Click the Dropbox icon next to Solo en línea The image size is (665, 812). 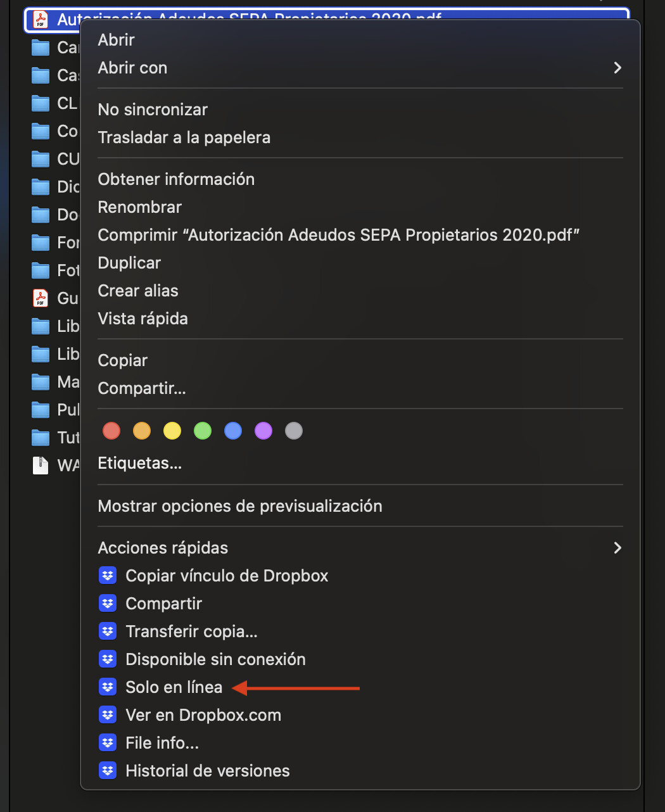coord(108,687)
